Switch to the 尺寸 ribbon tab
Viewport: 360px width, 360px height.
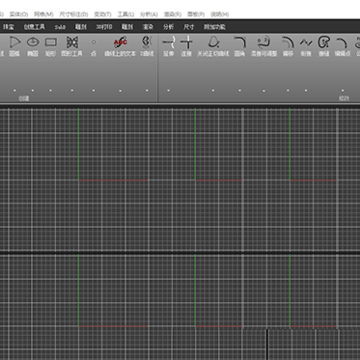pyautogui.click(x=189, y=27)
